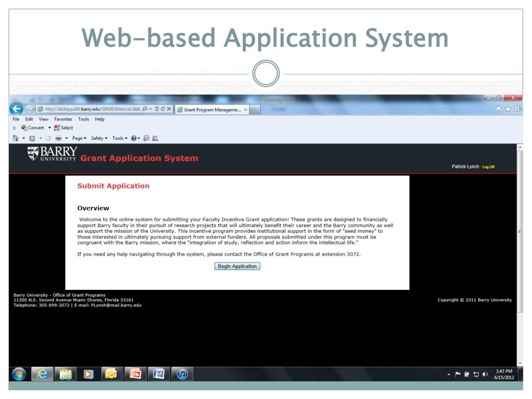
Task: Open a new tab with the blank tab button
Action: pyautogui.click(x=255, y=110)
